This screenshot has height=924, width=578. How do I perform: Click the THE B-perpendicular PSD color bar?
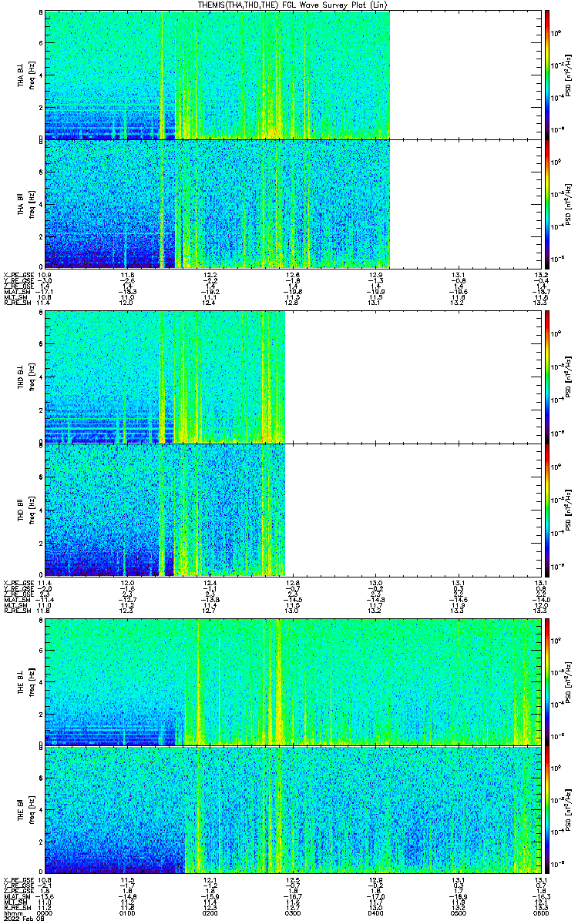[x=547, y=681]
